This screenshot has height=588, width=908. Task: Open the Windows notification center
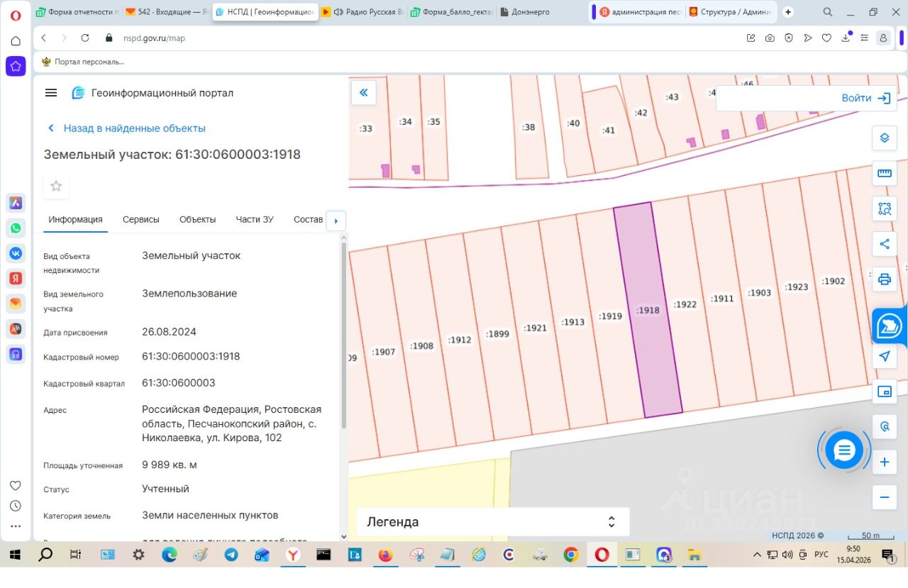pyautogui.click(x=887, y=555)
